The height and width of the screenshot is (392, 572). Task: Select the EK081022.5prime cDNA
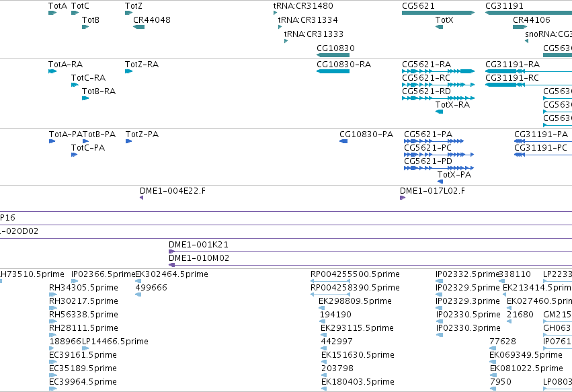tap(493, 375)
